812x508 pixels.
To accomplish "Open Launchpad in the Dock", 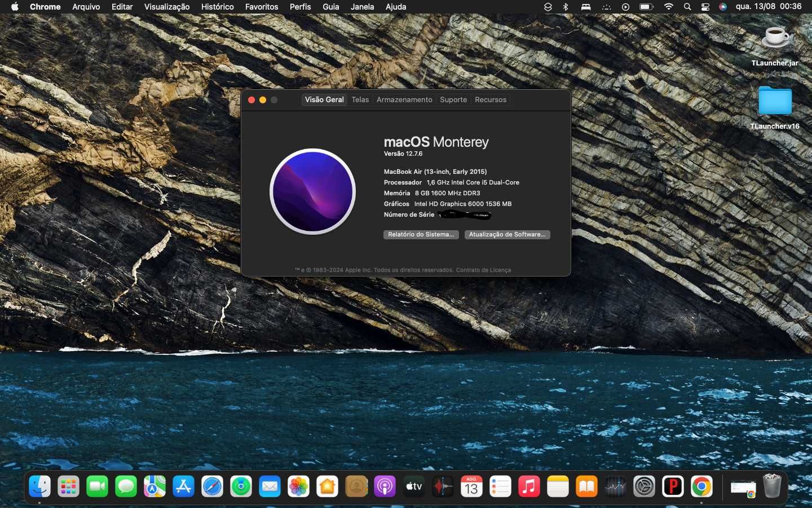I will pos(69,487).
